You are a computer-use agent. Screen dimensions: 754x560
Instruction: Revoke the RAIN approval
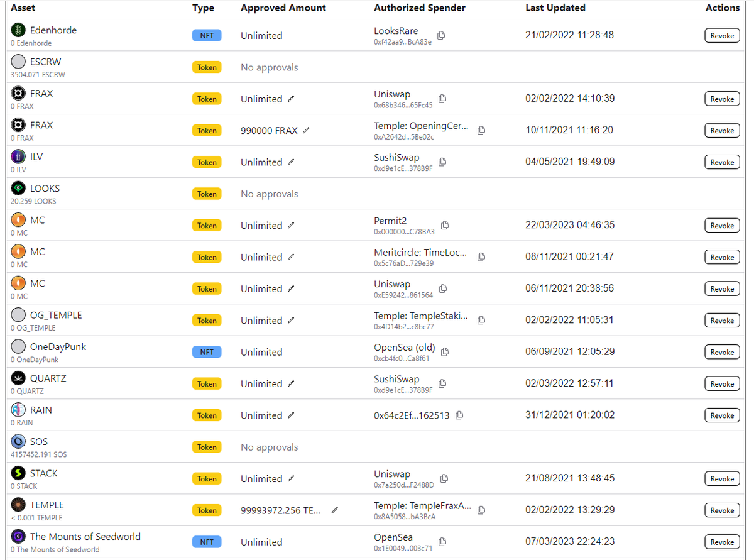pos(722,415)
